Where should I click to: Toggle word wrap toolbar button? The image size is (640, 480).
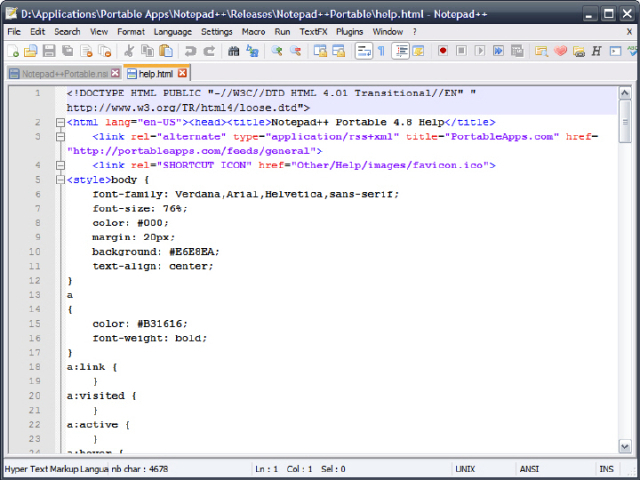[x=363, y=51]
